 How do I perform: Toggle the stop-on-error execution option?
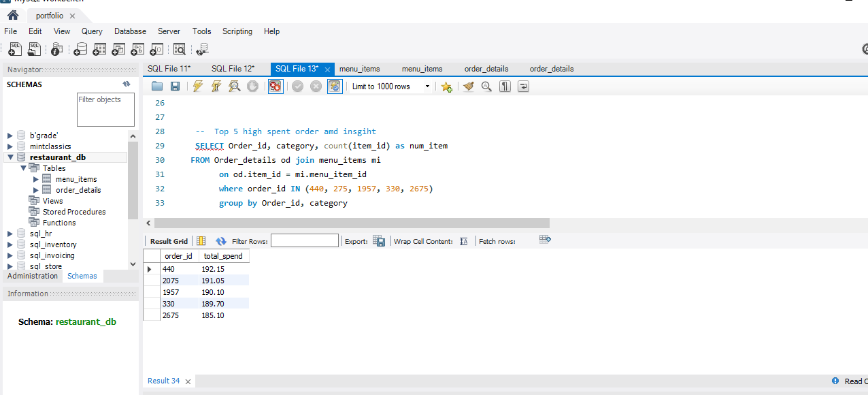pos(276,86)
